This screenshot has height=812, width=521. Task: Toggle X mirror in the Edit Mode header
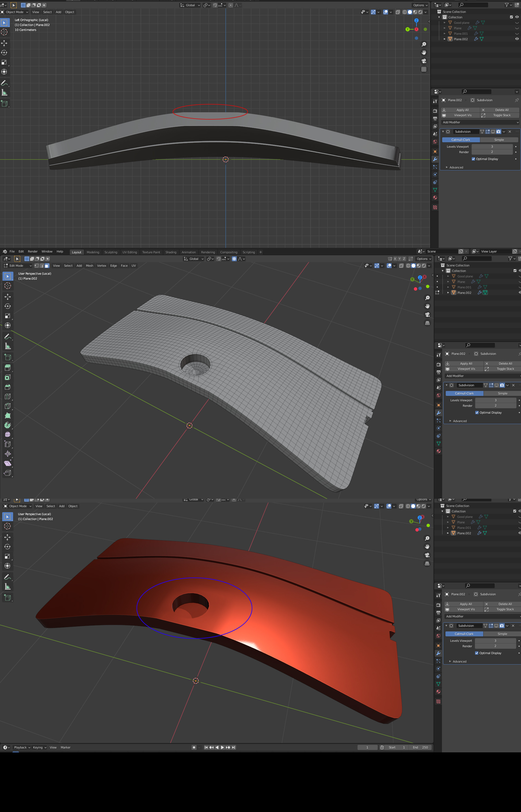coord(395,259)
